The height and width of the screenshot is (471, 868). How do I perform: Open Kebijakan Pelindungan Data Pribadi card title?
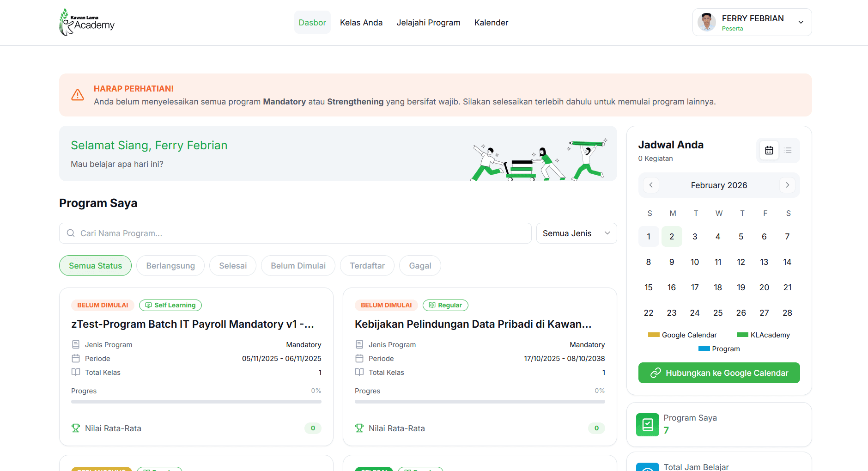pyautogui.click(x=473, y=324)
